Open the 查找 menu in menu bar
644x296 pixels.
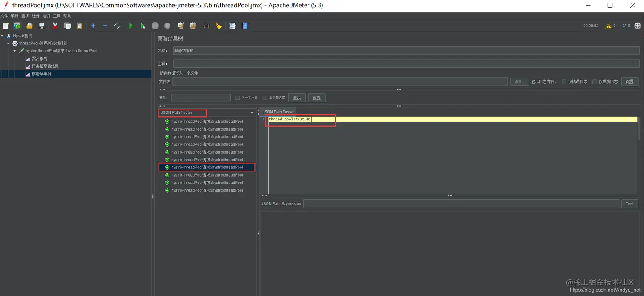(x=25, y=16)
